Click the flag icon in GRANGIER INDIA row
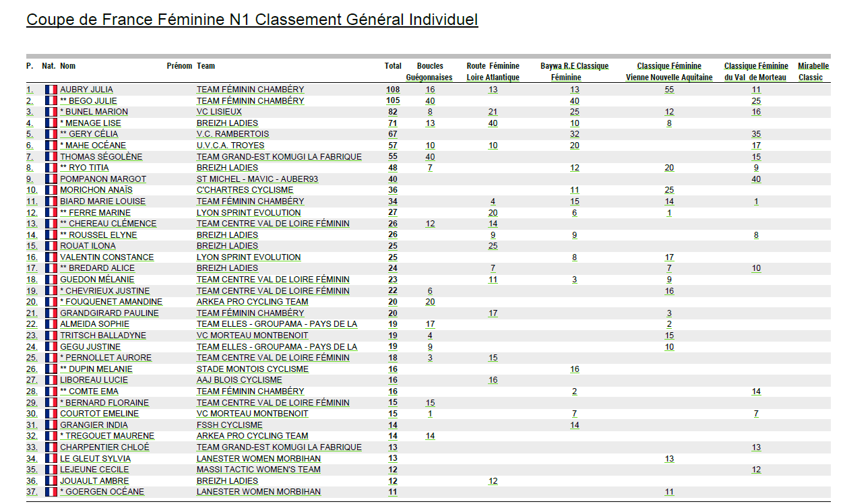This screenshot has width=845, height=504. click(51, 425)
